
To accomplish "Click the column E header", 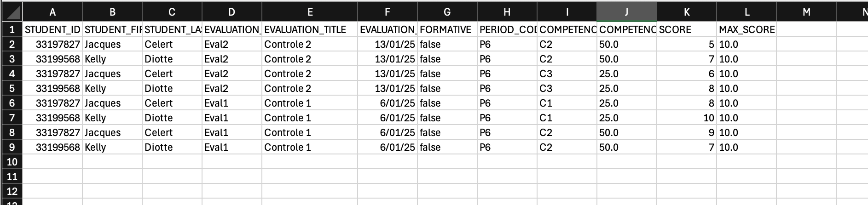I will (x=309, y=12).
